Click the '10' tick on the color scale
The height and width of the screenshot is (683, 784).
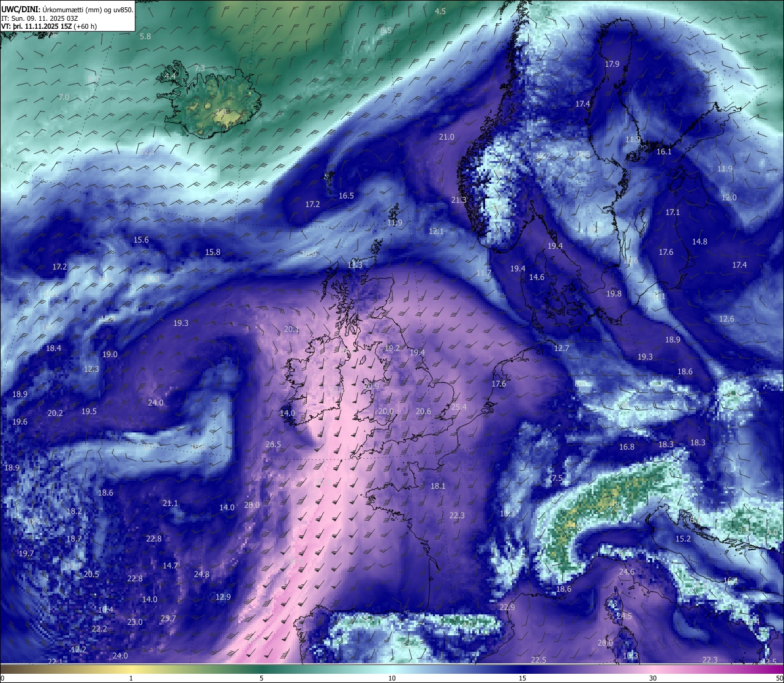coord(392,678)
